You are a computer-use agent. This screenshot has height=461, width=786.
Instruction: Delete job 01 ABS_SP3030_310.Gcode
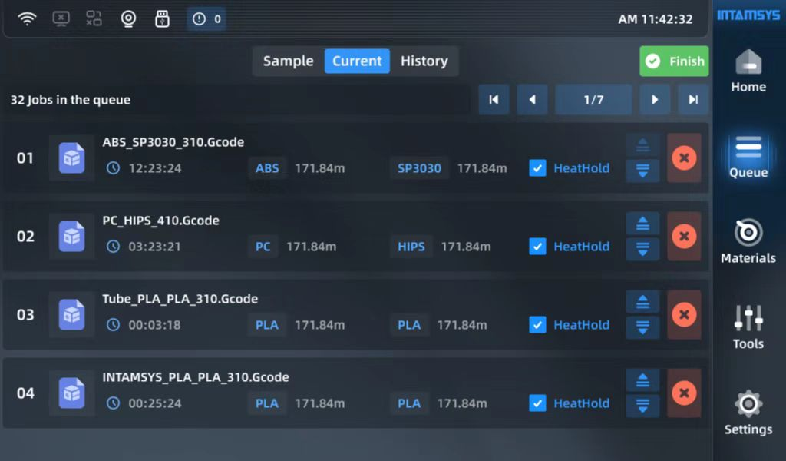(684, 158)
